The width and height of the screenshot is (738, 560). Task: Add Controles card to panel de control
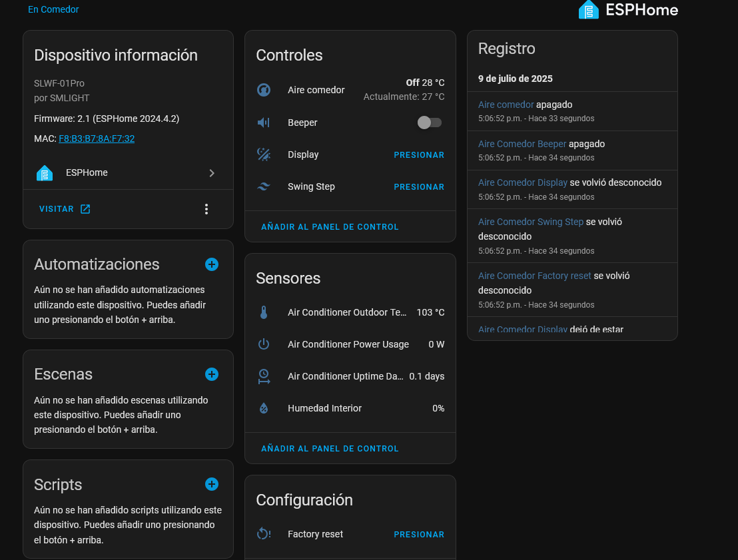tap(330, 227)
